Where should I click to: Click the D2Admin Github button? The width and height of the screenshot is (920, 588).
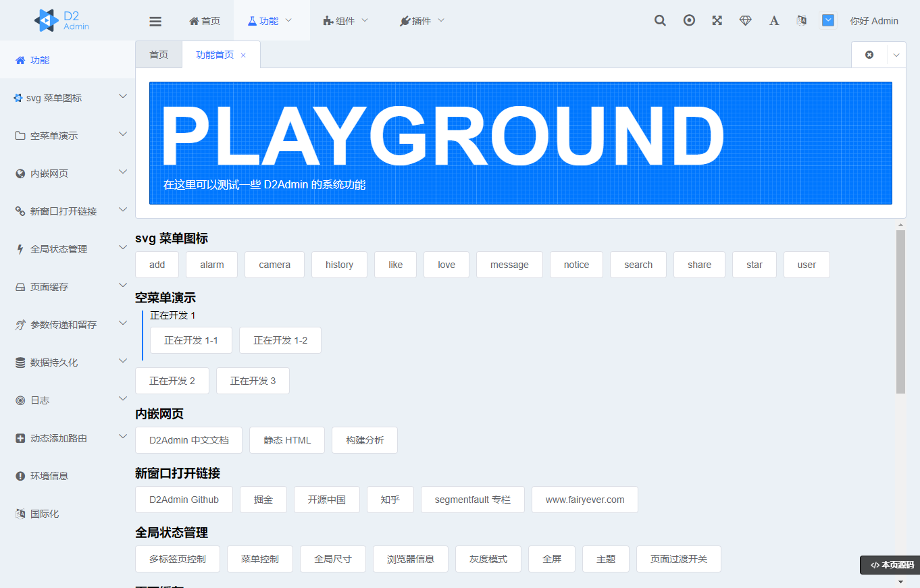[x=184, y=500]
